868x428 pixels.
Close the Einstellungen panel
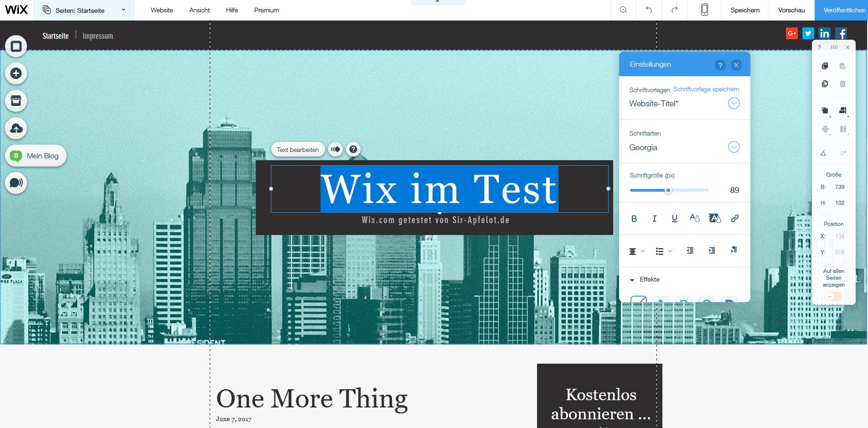point(736,65)
